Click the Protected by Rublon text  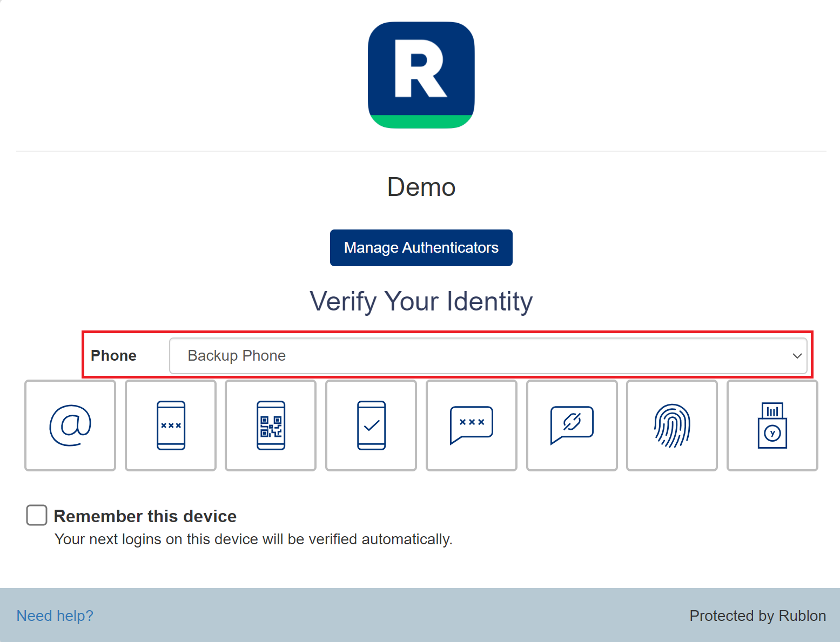pos(758,616)
